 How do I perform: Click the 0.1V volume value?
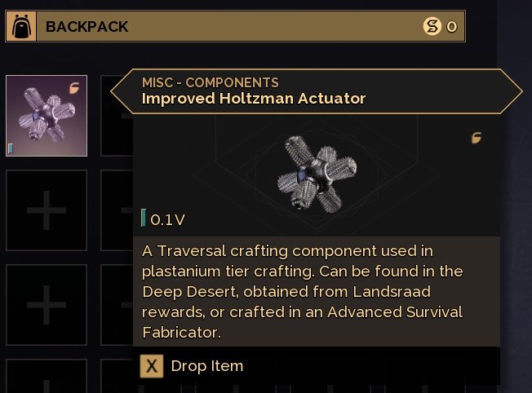click(x=168, y=219)
